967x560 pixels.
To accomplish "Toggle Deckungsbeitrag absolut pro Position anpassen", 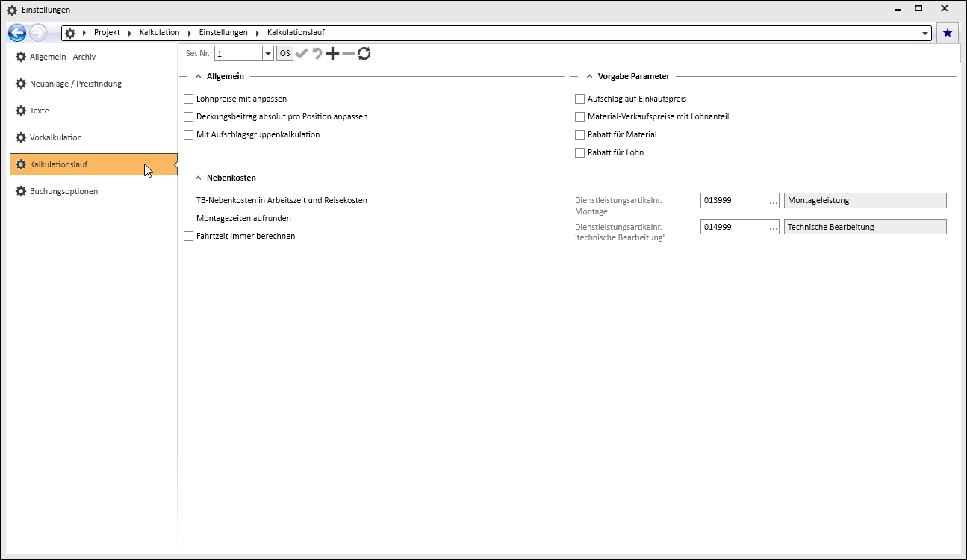I will pyautogui.click(x=188, y=116).
